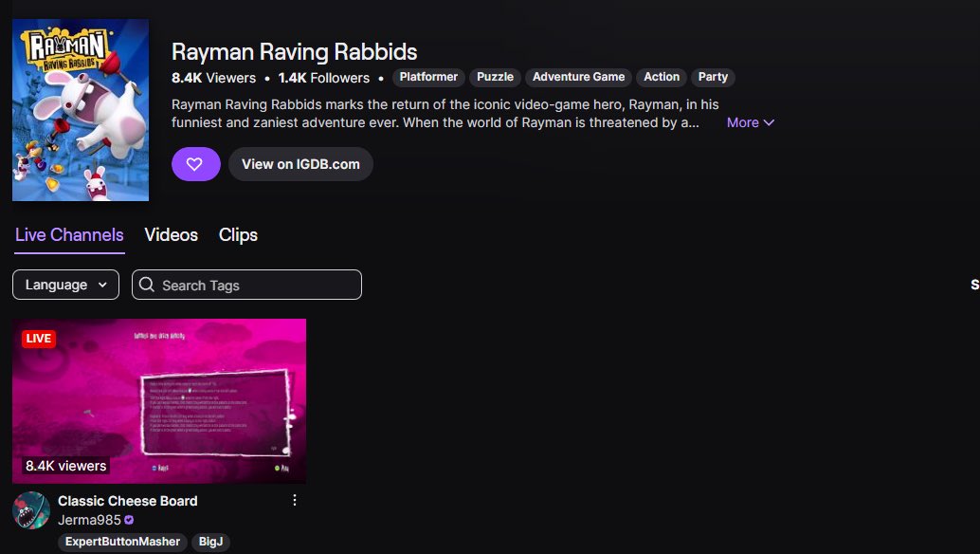Select the Platformer tag
The width and height of the screenshot is (980, 554).
pyautogui.click(x=428, y=77)
